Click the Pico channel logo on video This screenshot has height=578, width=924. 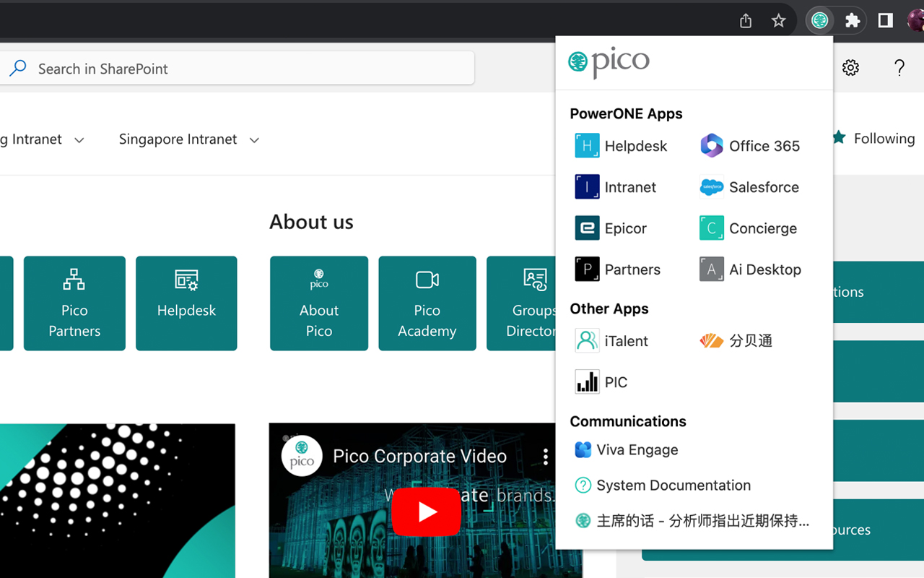pyautogui.click(x=302, y=456)
